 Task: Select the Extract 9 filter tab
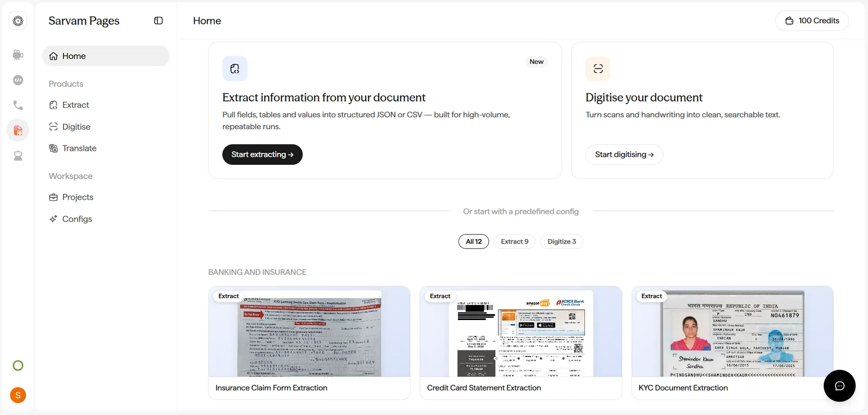(514, 241)
